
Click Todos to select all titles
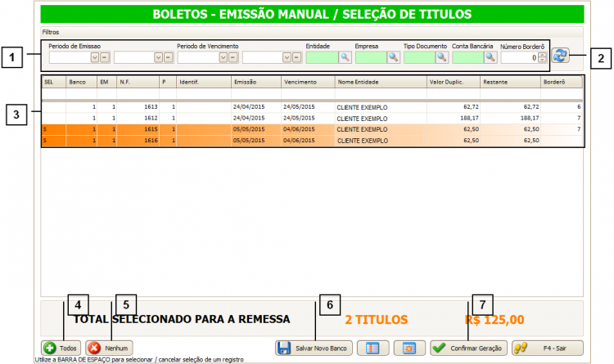(61, 348)
